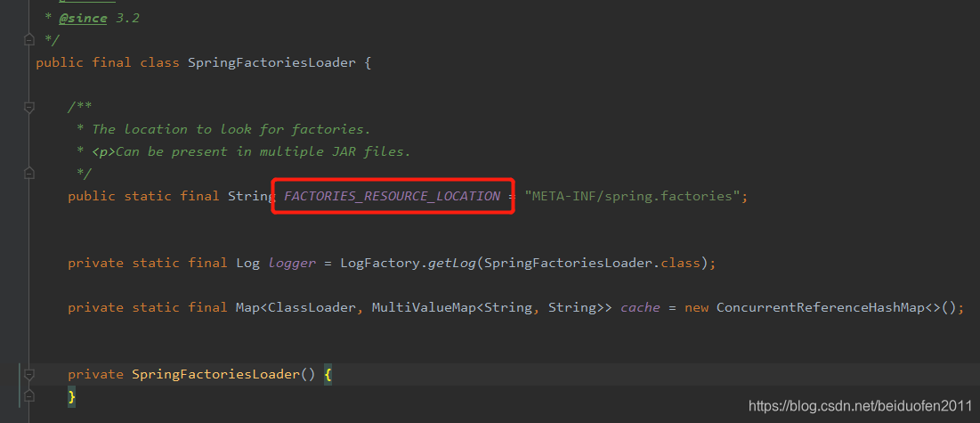The height and width of the screenshot is (423, 980).
Task: Click the String type before FACTORIES_RESOURCE_LOCATION
Action: click(x=251, y=196)
